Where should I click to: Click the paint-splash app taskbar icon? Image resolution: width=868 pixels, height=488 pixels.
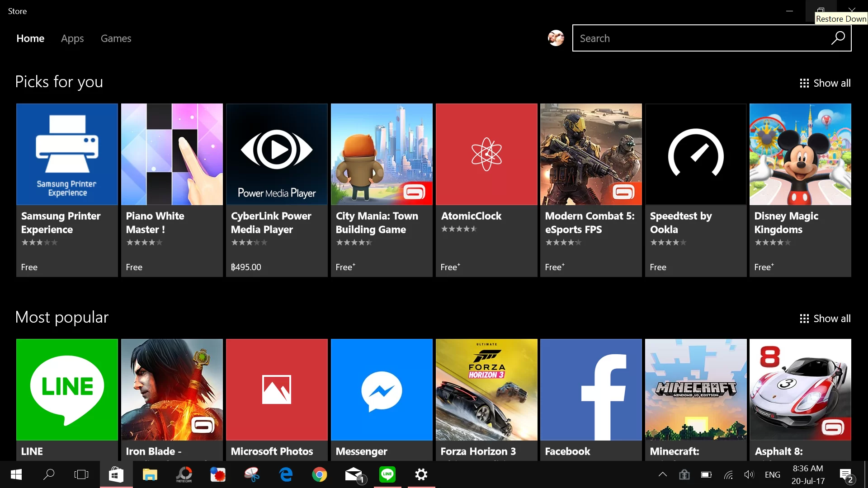tap(218, 474)
